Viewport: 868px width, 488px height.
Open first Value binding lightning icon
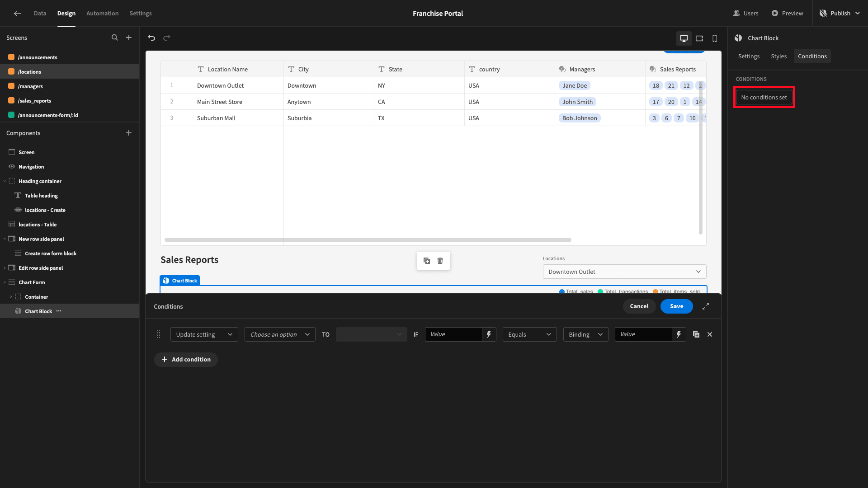pos(489,334)
